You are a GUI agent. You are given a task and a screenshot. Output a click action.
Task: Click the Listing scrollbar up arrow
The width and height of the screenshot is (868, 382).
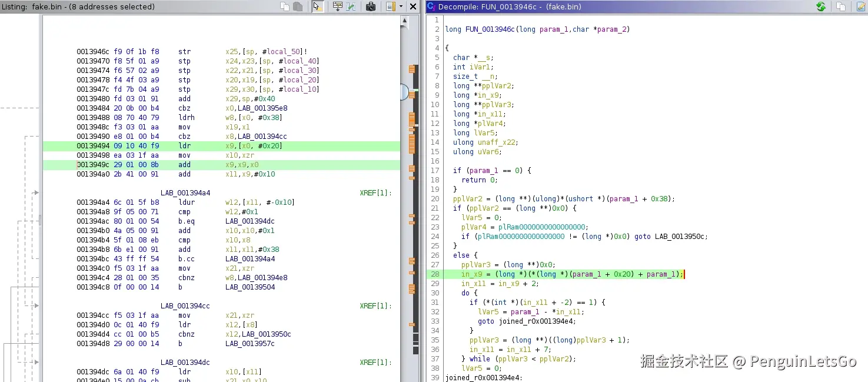404,21
